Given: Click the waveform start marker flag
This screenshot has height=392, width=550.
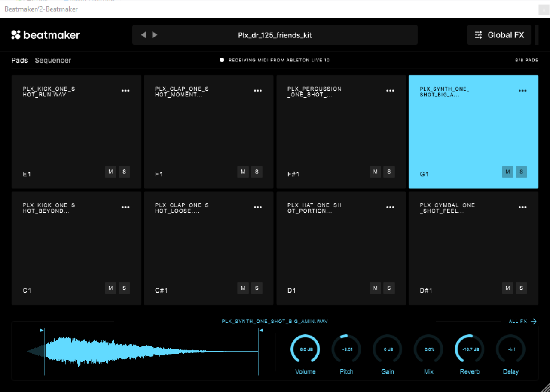Looking at the screenshot, I should [42, 330].
